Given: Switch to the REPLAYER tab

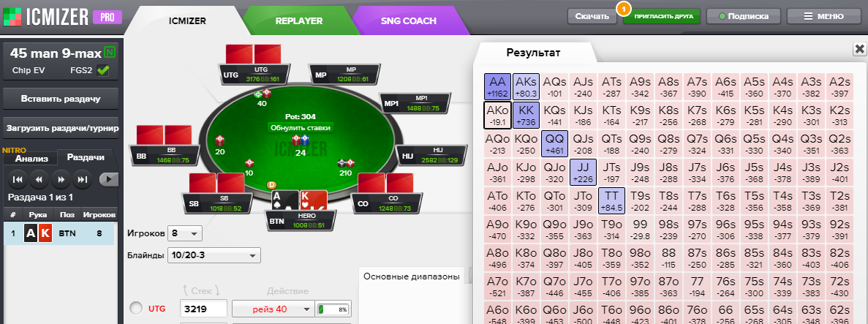Looking at the screenshot, I should tap(299, 21).
